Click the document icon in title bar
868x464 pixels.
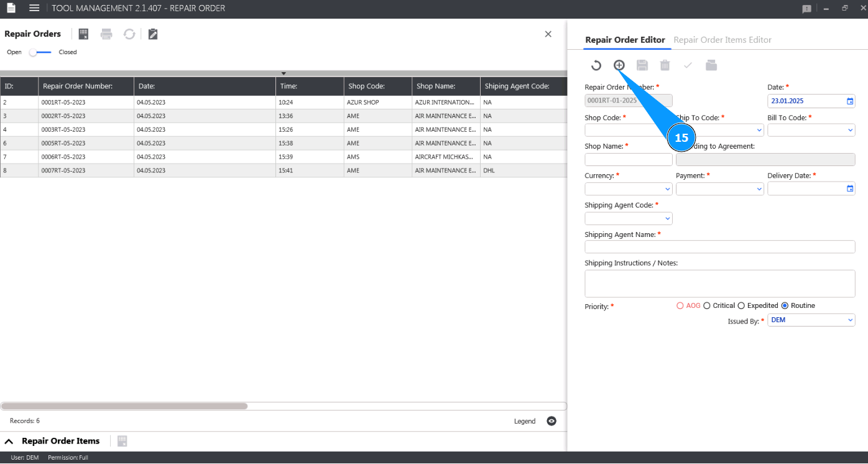11,8
